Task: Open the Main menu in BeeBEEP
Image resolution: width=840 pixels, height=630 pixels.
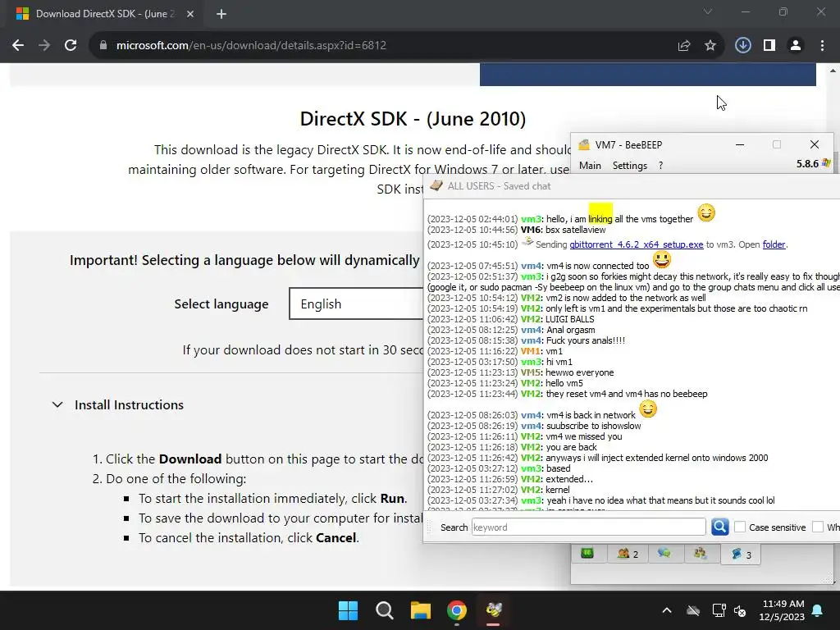Action: click(x=590, y=166)
